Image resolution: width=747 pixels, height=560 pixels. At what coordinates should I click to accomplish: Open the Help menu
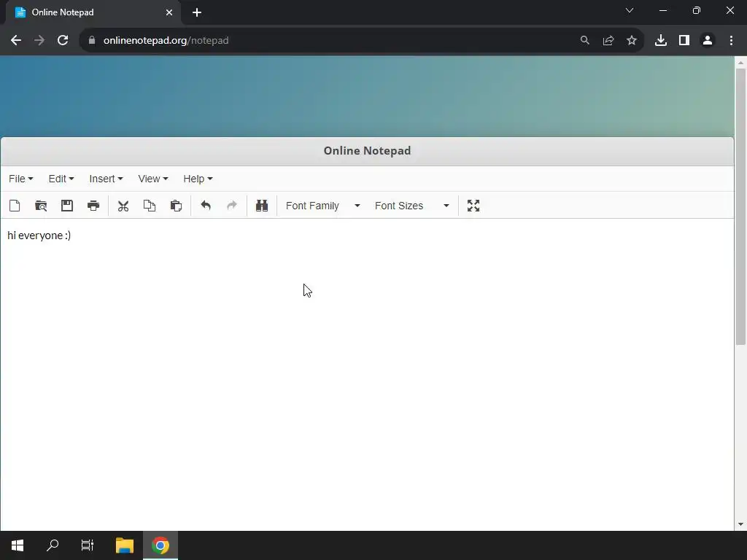click(x=198, y=179)
